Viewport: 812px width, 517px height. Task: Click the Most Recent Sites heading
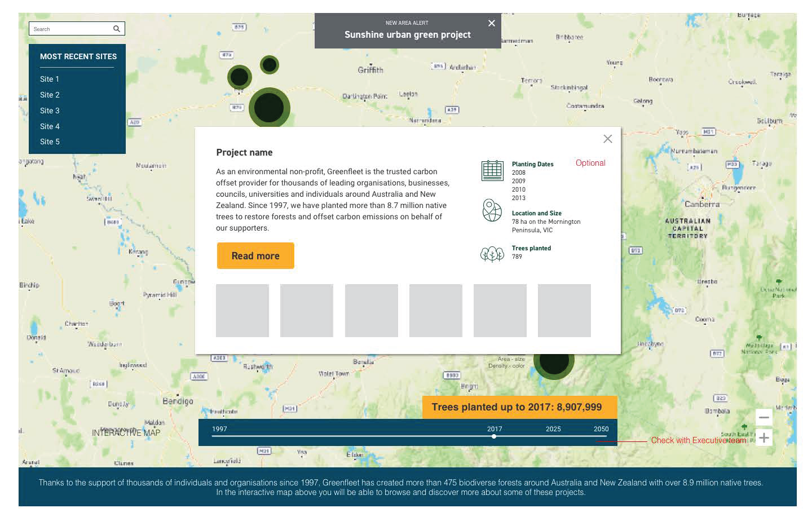(x=78, y=56)
